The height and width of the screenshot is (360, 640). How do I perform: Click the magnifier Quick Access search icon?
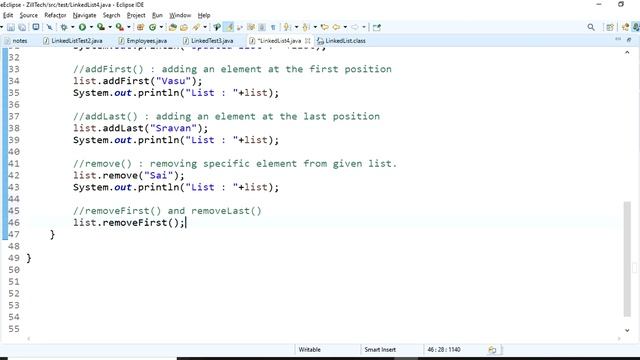pyautogui.click(x=591, y=27)
